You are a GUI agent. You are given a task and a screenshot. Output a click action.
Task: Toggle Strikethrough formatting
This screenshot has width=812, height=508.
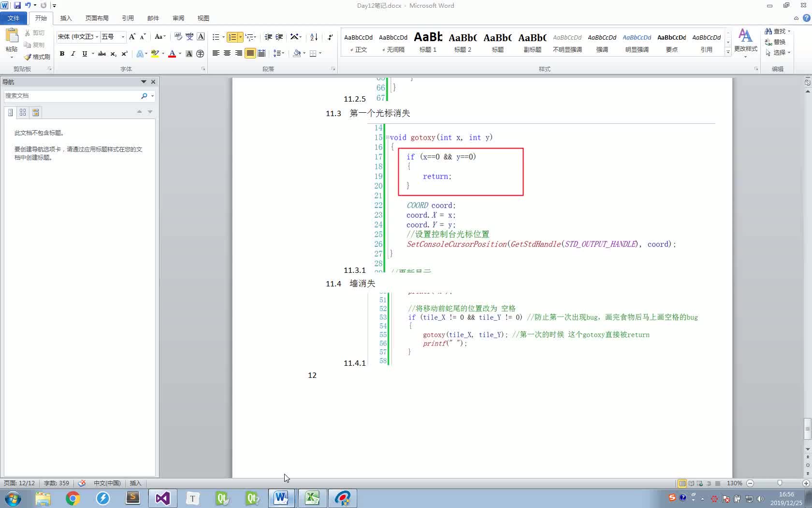102,54
